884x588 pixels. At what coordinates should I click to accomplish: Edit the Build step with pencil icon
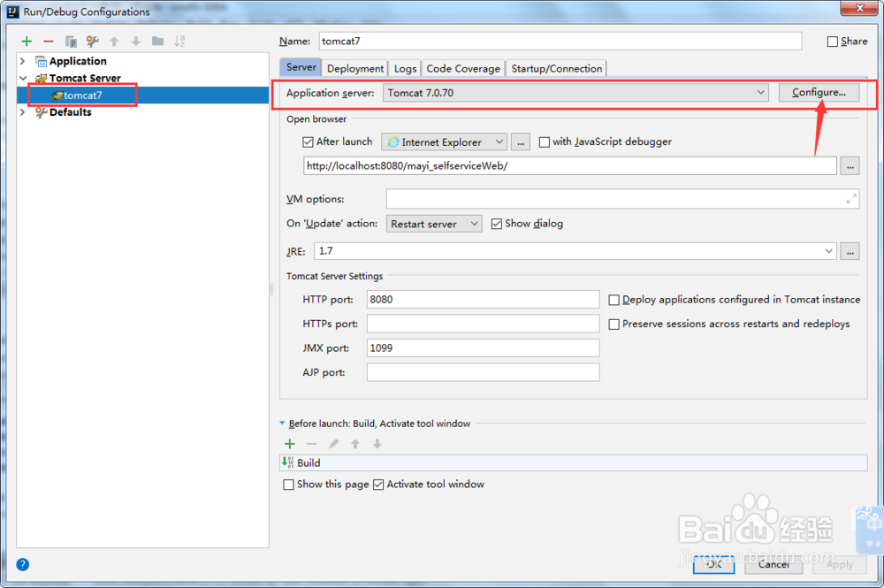click(x=334, y=443)
